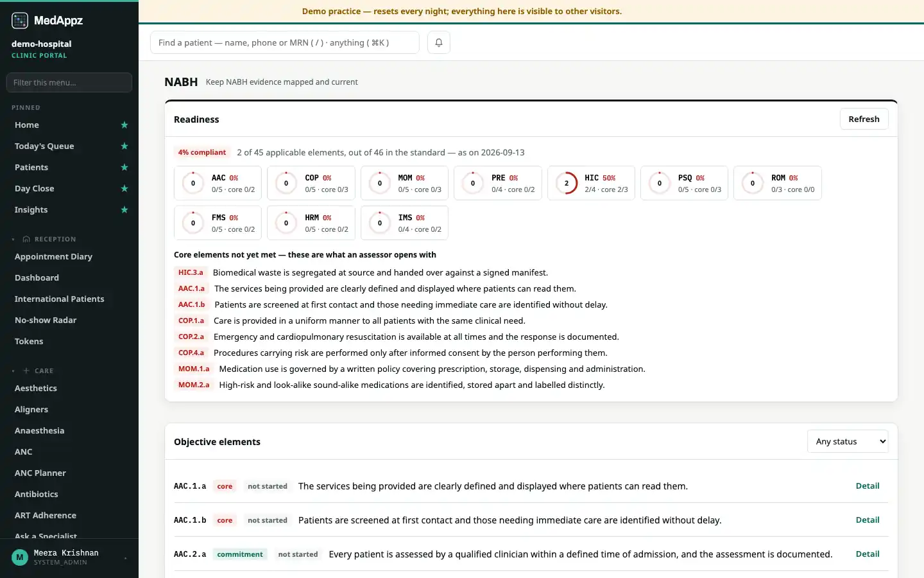This screenshot has width=924, height=578.
Task: Click the COP.4.a unmet core element
Action: (x=191, y=353)
